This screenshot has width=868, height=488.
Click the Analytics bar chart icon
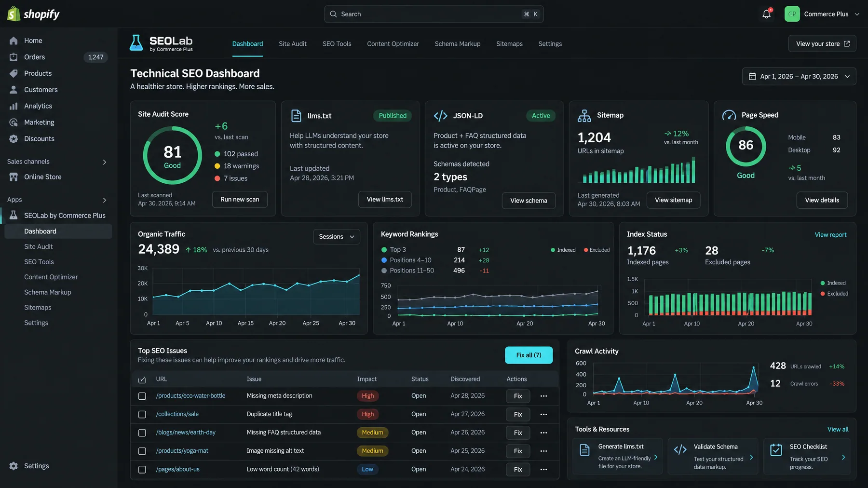14,106
